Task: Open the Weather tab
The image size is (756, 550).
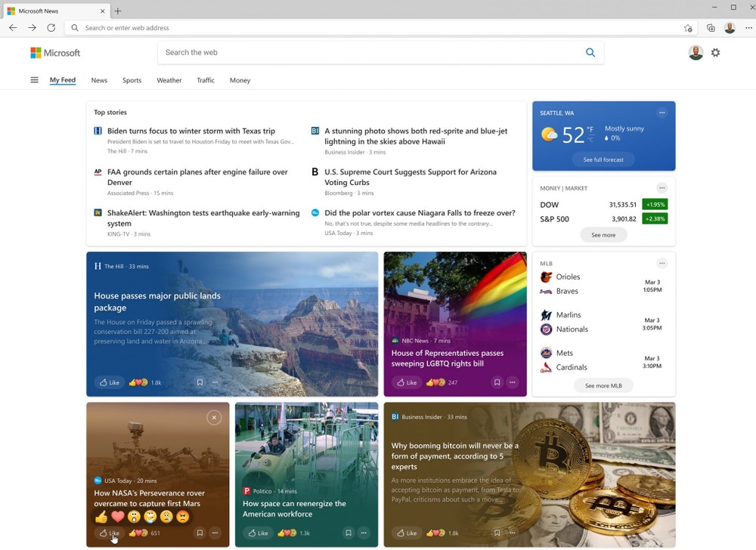Action: point(169,80)
